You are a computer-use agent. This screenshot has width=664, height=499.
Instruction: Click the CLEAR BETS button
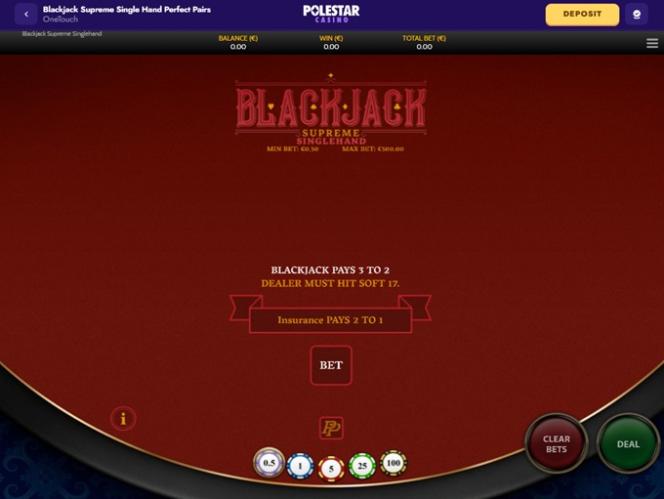tap(556, 444)
